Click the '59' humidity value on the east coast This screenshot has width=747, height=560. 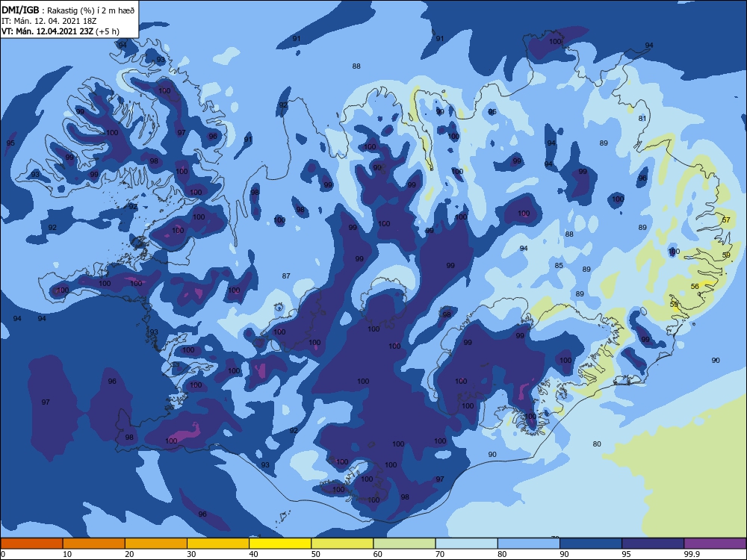coord(726,255)
